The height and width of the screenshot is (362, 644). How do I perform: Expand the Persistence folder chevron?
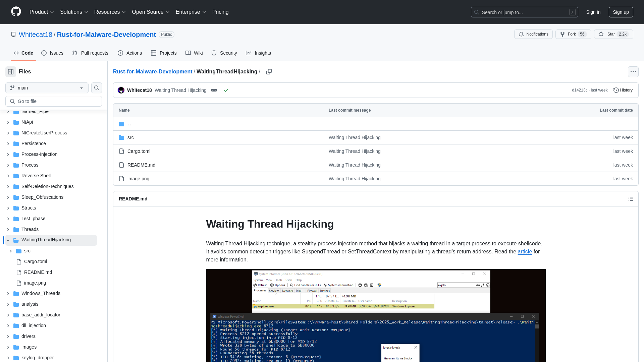(x=8, y=144)
